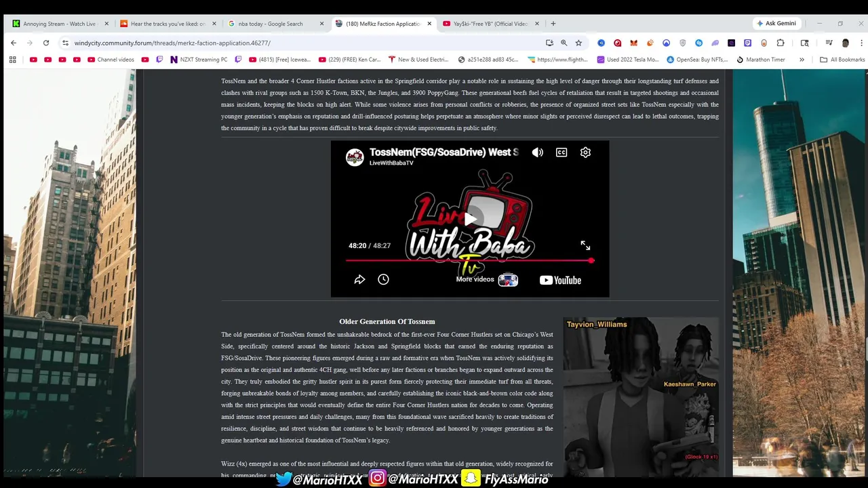Open the Used 2022 Tesla Mo... bookmark
868x488 pixels.
tap(628, 60)
